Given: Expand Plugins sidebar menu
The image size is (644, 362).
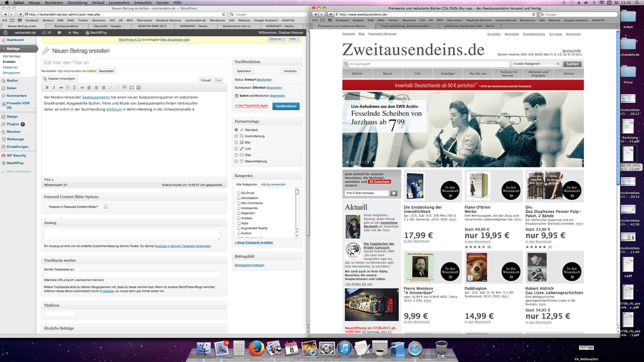Looking at the screenshot, I should click(x=14, y=124).
